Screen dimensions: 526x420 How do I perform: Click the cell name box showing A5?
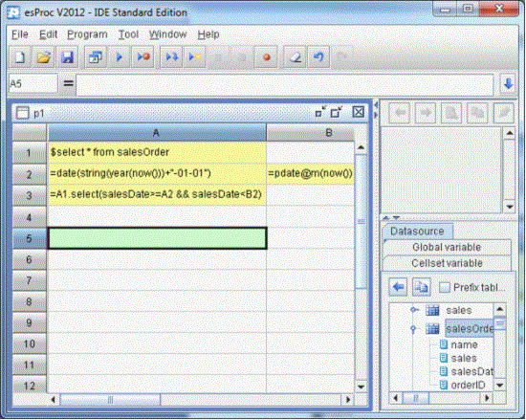click(33, 84)
